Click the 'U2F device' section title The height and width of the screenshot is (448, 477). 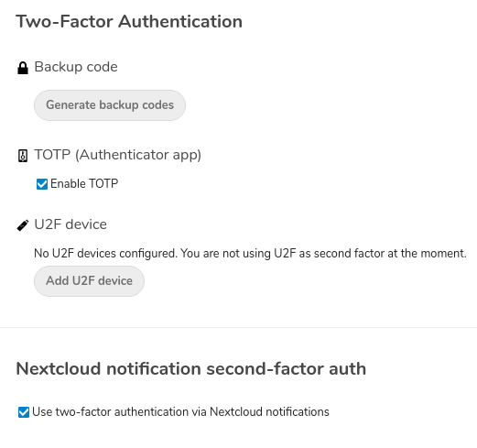pos(70,224)
